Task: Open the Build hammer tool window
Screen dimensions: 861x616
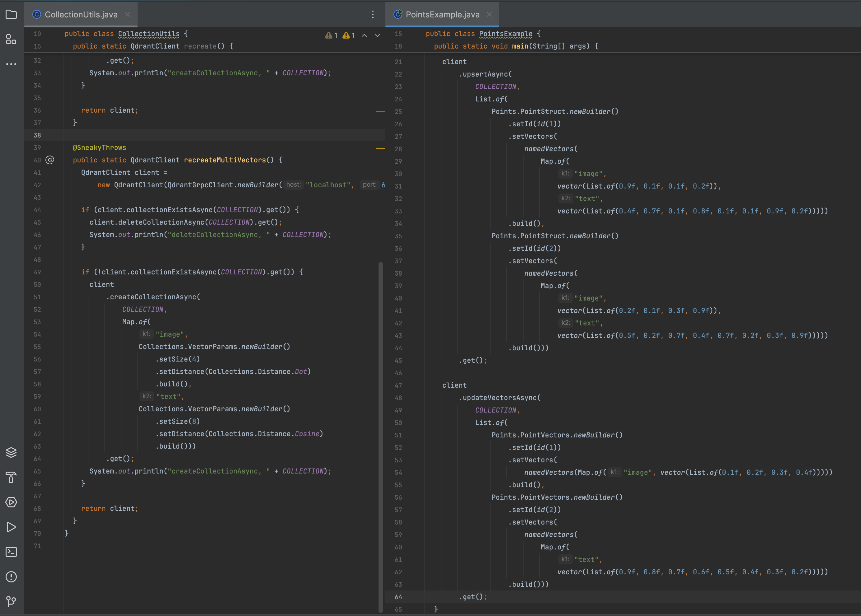Action: [12, 477]
